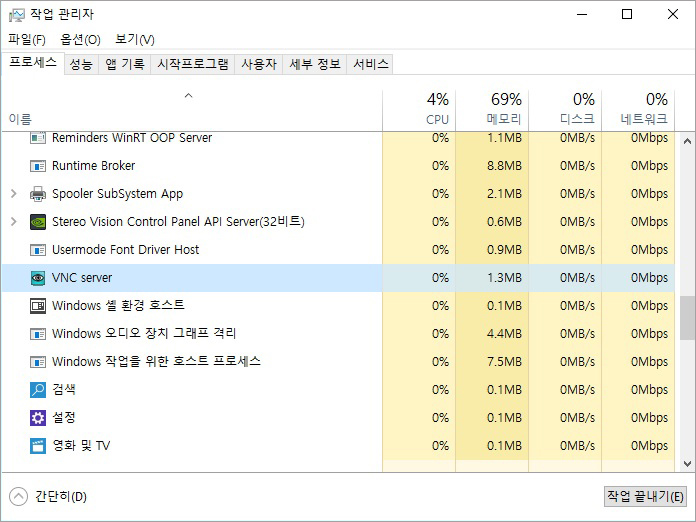Switch to the 시작프로그램 tab

193,64
